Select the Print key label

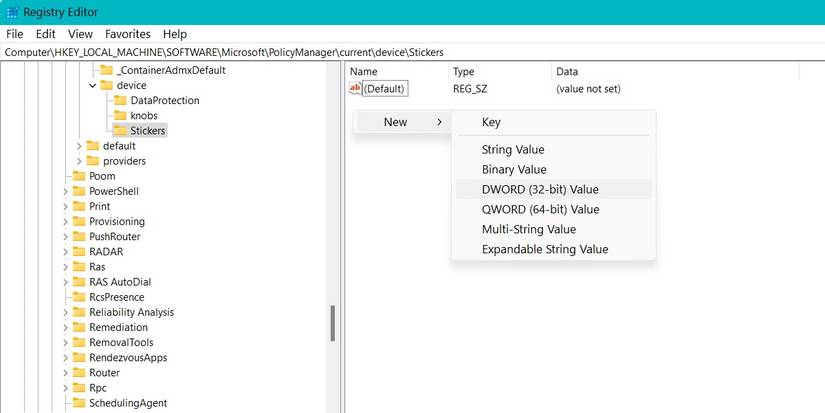[99, 207]
